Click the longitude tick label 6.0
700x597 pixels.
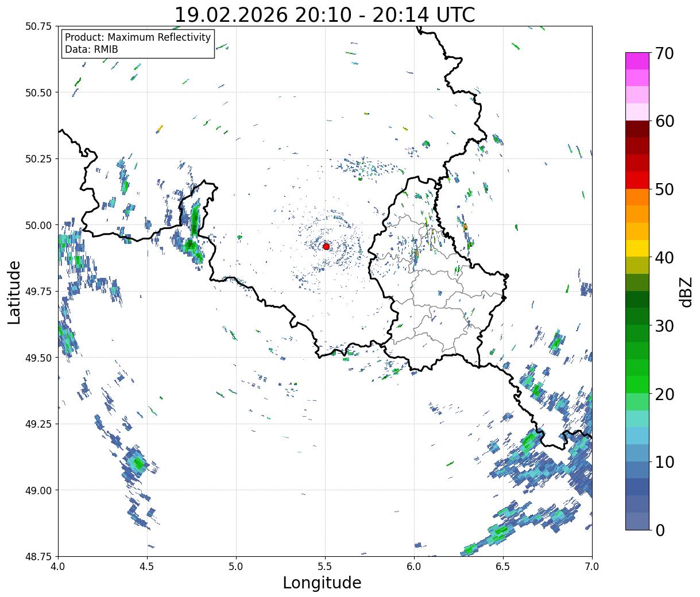[x=414, y=567]
